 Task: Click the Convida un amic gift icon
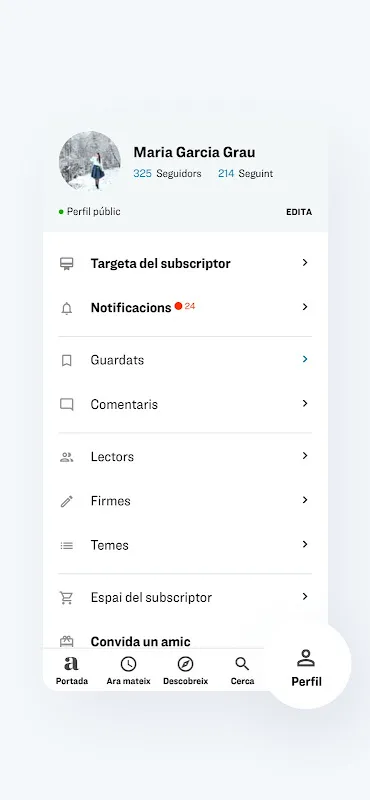tap(66, 641)
